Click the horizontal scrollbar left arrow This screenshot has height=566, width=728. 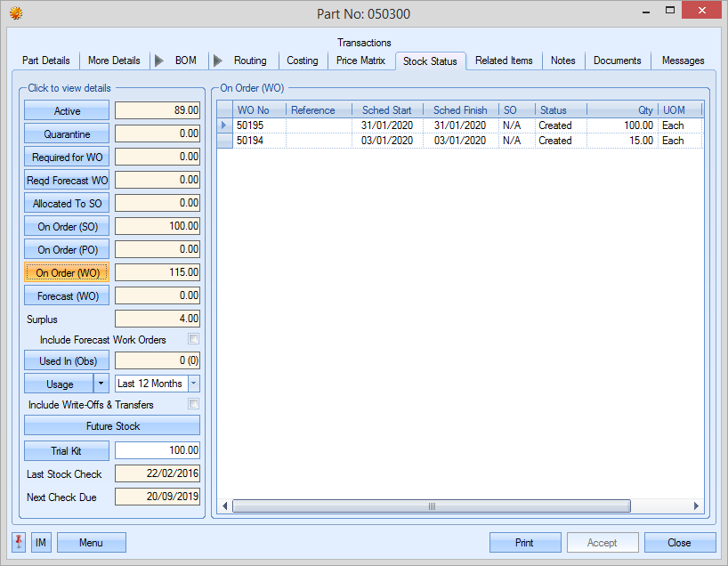(x=225, y=506)
